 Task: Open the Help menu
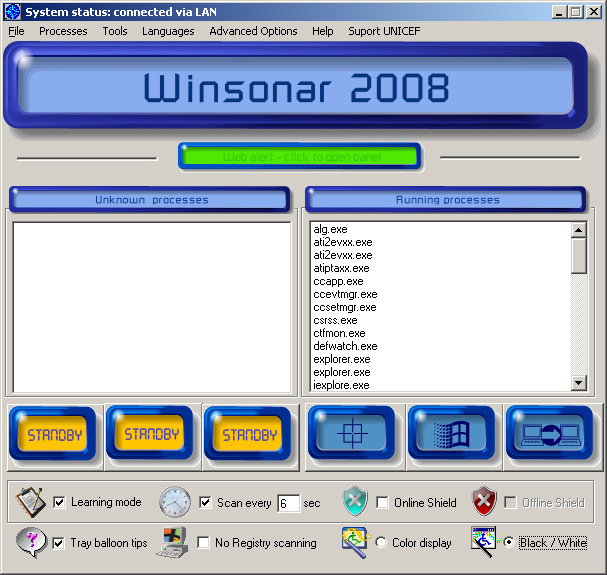(322, 31)
